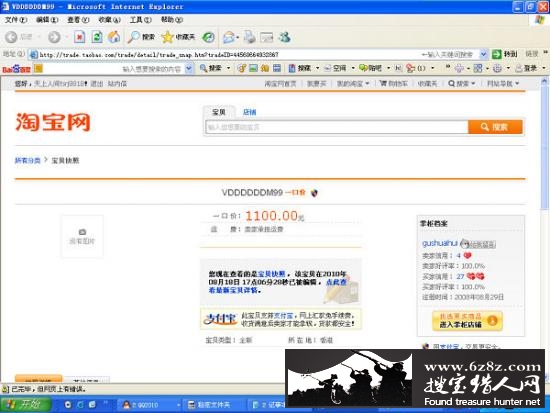Click the placeholder product image thumbnail

click(82, 237)
